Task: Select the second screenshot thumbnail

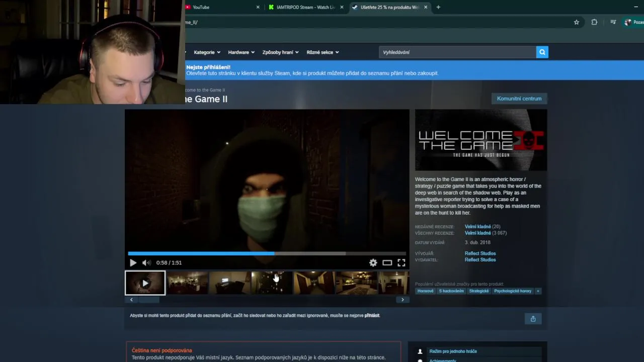Action: [187, 283]
